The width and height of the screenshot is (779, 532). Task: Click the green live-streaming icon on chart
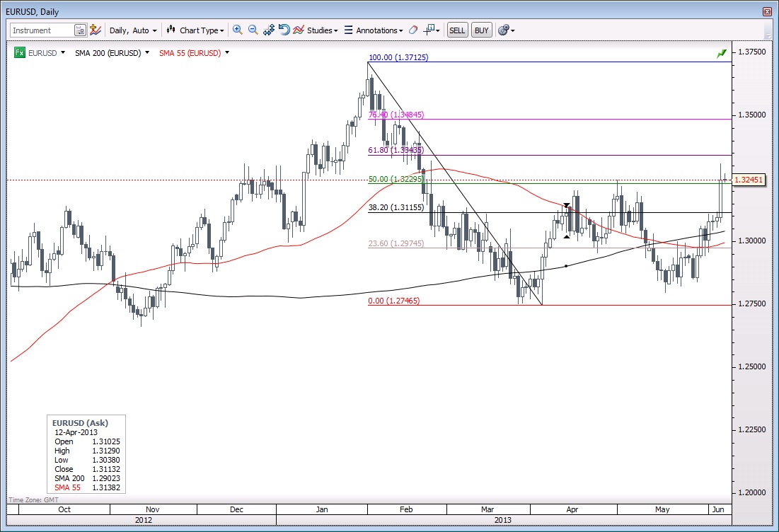pos(721,54)
